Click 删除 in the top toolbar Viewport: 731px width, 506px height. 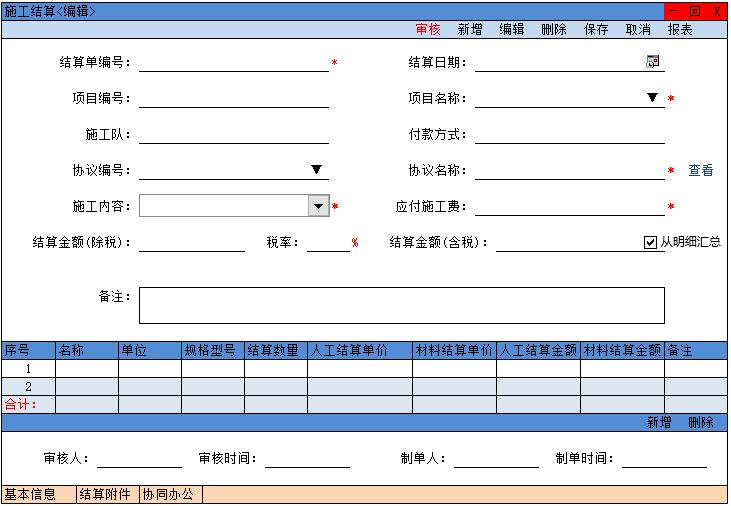554,30
